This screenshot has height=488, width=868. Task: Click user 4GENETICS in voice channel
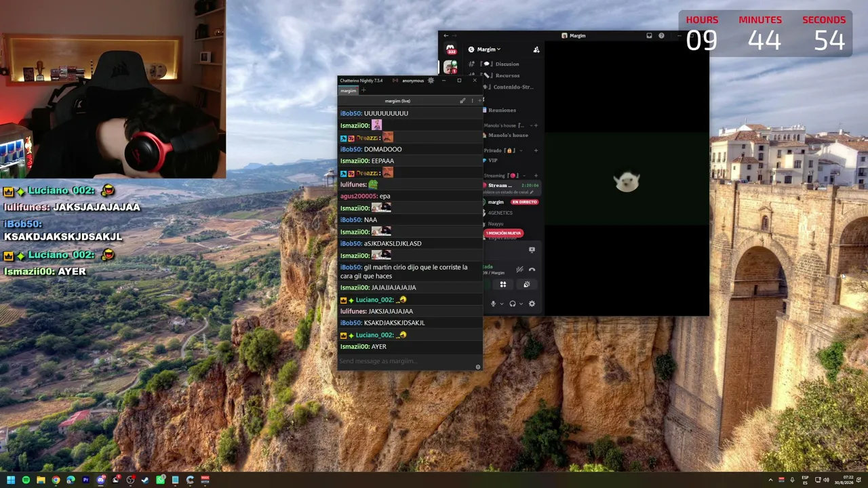click(x=500, y=213)
